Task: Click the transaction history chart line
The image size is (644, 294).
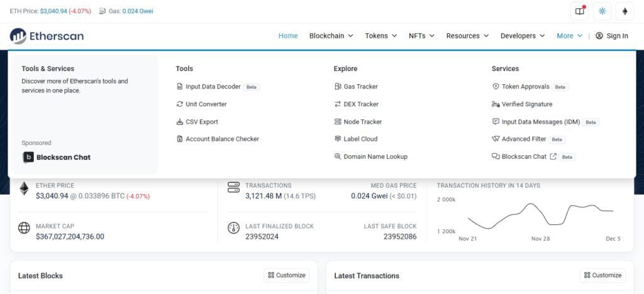Action: [540, 215]
